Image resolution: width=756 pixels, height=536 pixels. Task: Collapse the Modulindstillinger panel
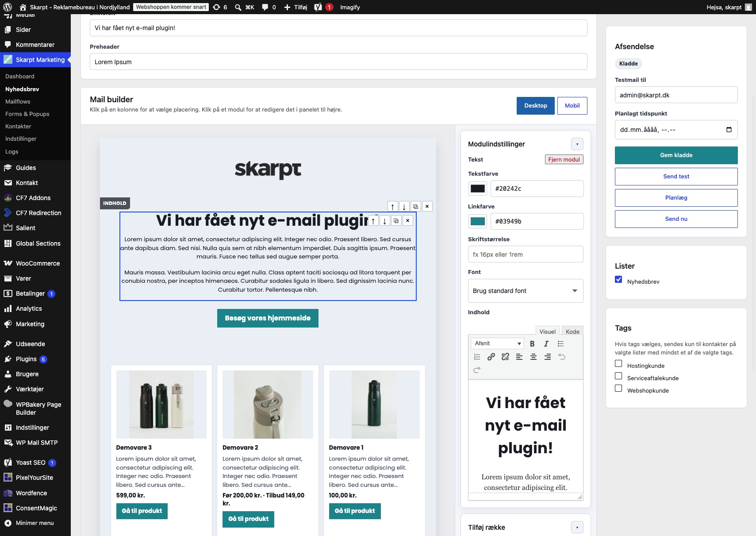(577, 144)
